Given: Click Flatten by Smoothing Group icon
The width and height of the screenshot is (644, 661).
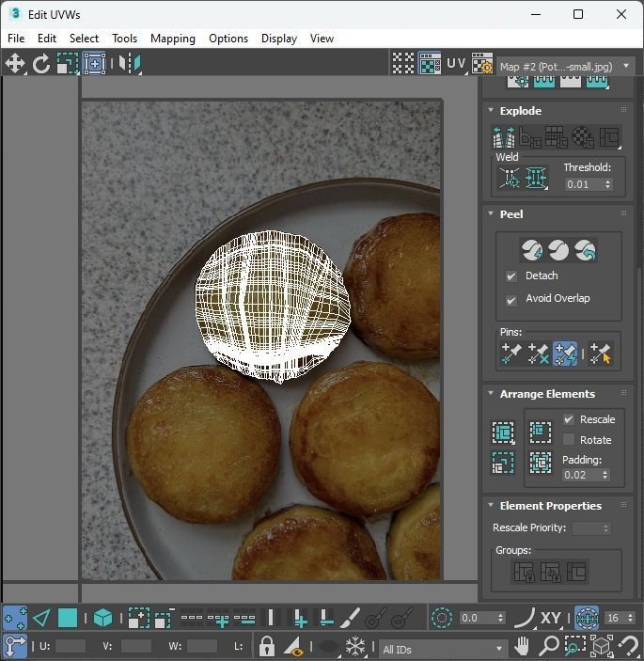Looking at the screenshot, I should [557, 137].
